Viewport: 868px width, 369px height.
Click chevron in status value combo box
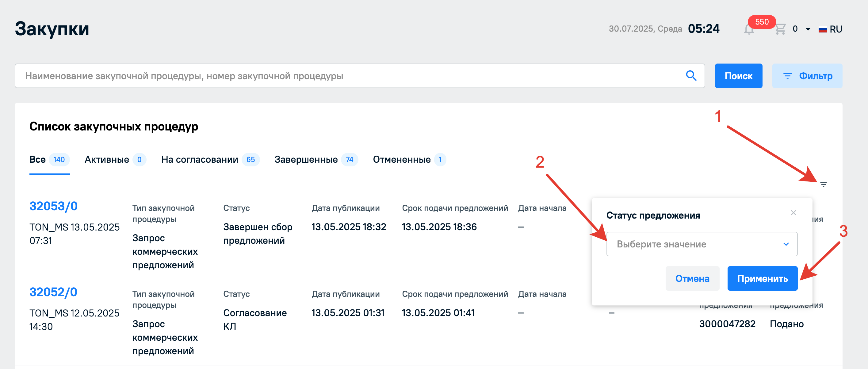786,244
